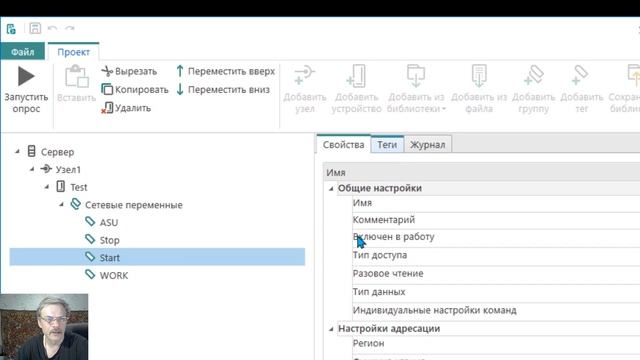Collapse the Сервер tree node

18,151
